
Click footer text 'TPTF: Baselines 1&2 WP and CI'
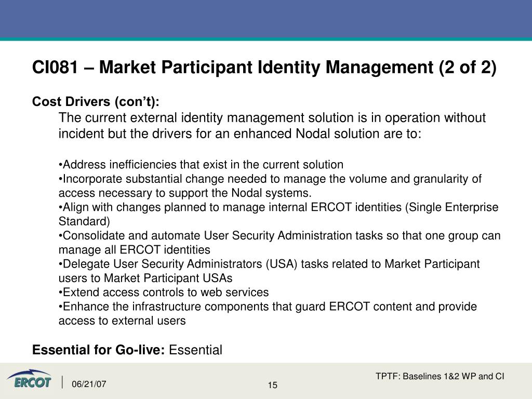[x=440, y=376]
